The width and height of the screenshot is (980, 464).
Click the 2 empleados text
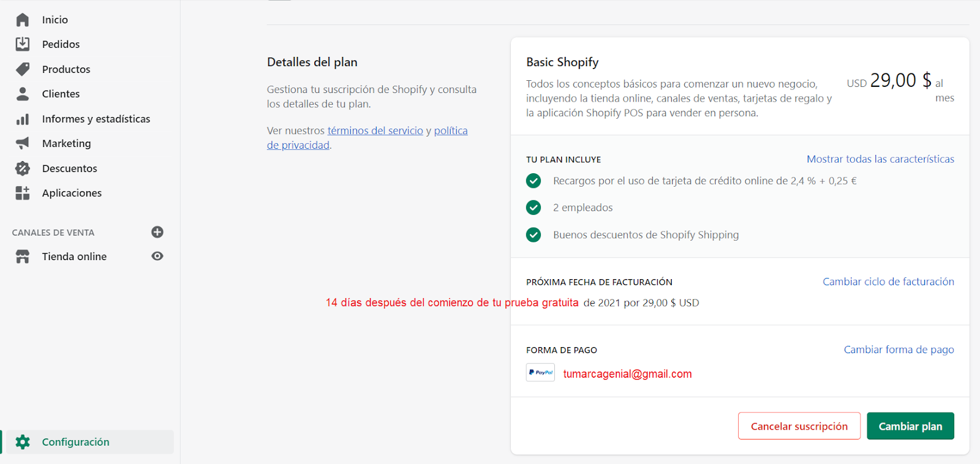coord(582,208)
